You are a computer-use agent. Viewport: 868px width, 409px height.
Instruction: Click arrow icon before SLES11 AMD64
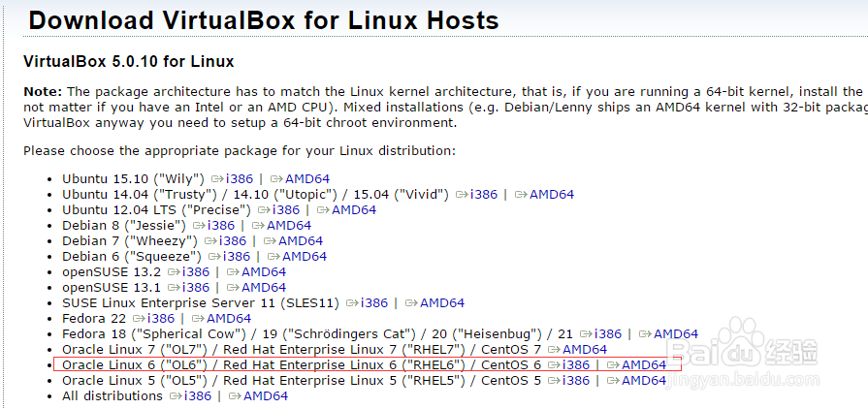point(411,303)
